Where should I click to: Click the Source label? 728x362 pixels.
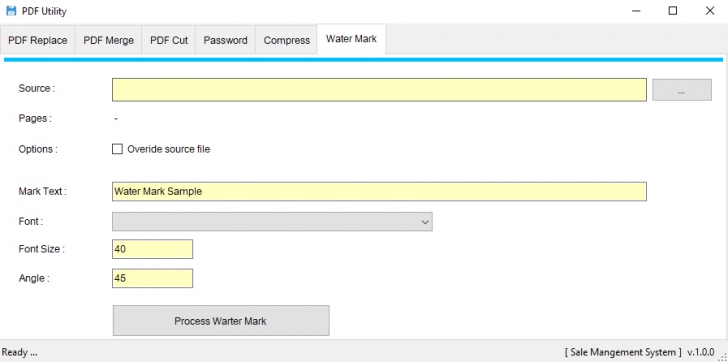click(x=37, y=88)
